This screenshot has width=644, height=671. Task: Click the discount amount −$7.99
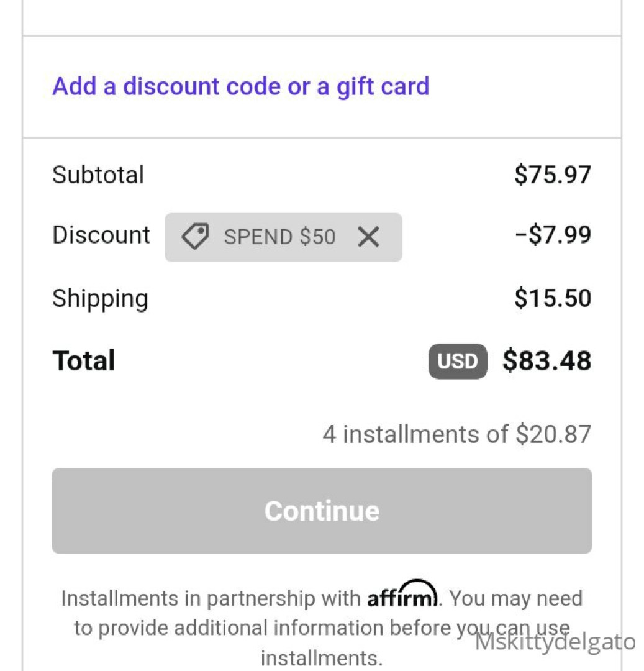click(552, 235)
